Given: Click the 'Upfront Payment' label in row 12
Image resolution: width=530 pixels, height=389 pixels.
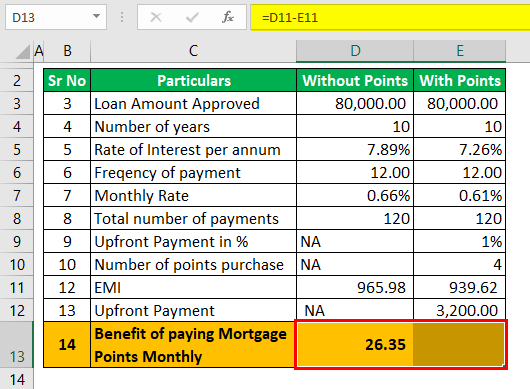Looking at the screenshot, I should pos(194,310).
